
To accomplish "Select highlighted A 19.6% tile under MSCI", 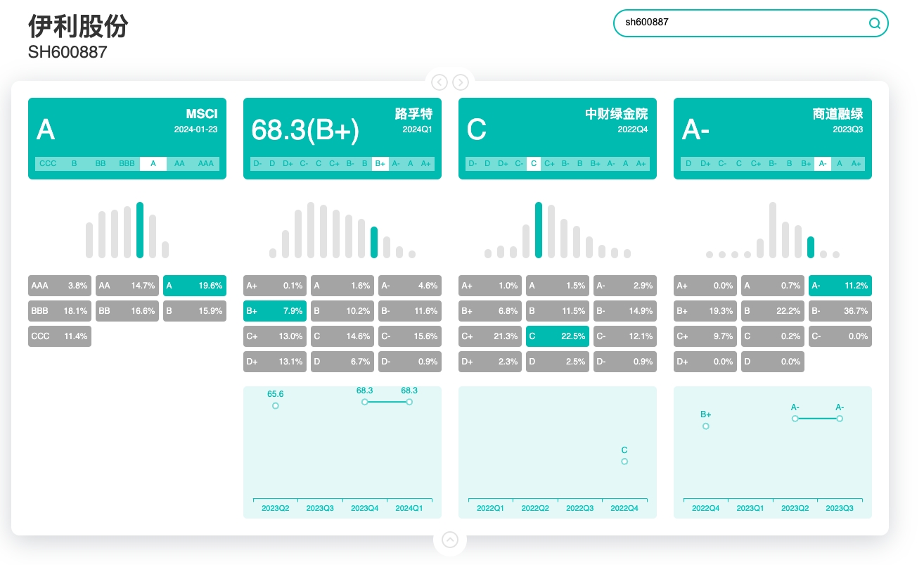I will click(x=195, y=286).
